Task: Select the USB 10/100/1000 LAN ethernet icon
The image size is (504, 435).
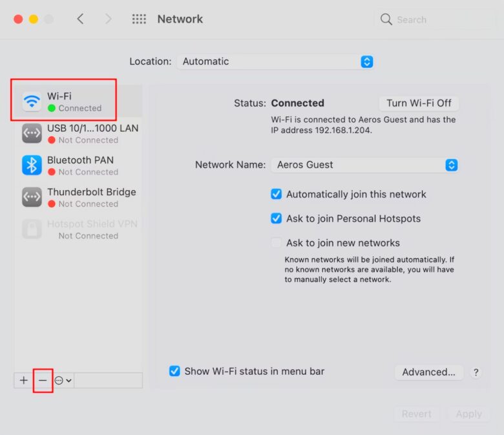Action: (32, 133)
